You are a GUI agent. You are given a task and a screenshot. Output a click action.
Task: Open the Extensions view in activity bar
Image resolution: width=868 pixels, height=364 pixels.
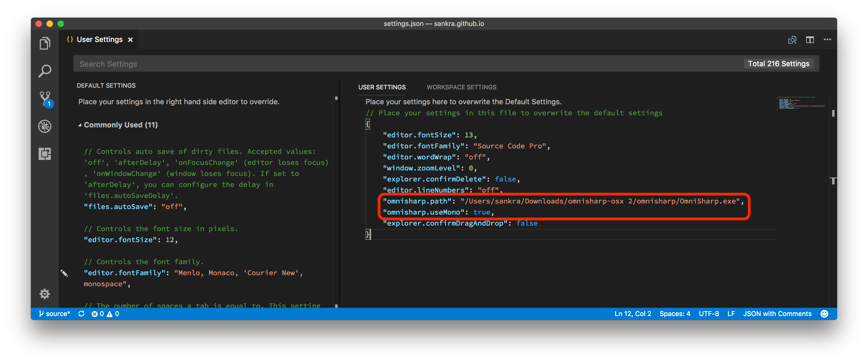tap(44, 154)
